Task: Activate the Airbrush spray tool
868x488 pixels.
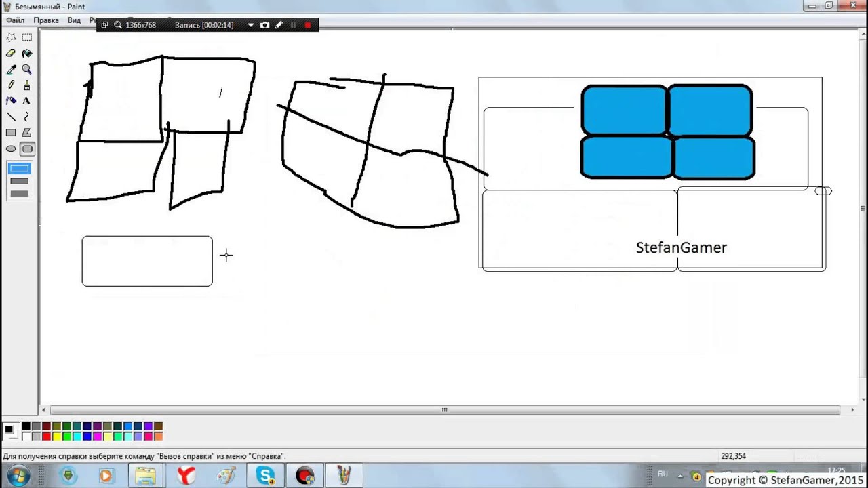Action: point(11,100)
